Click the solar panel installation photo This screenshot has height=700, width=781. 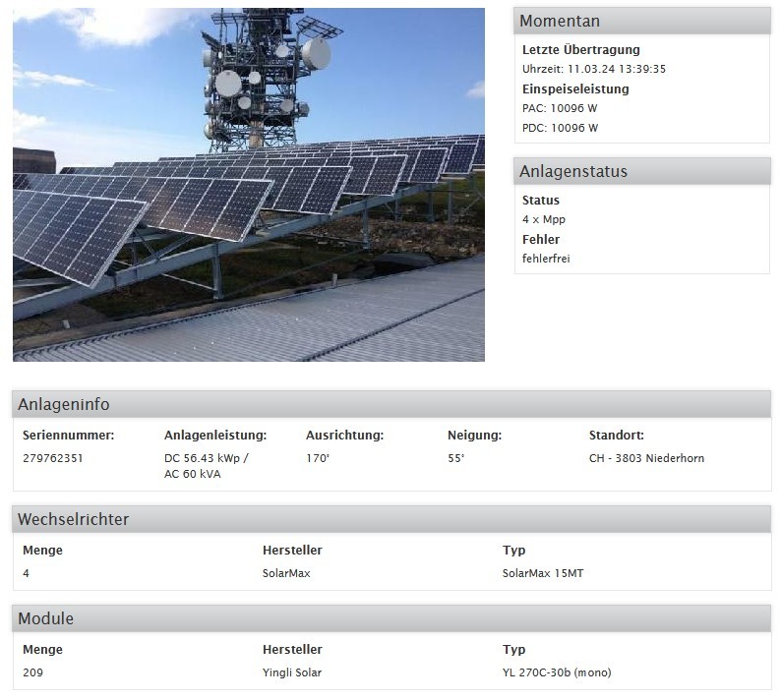point(248,184)
